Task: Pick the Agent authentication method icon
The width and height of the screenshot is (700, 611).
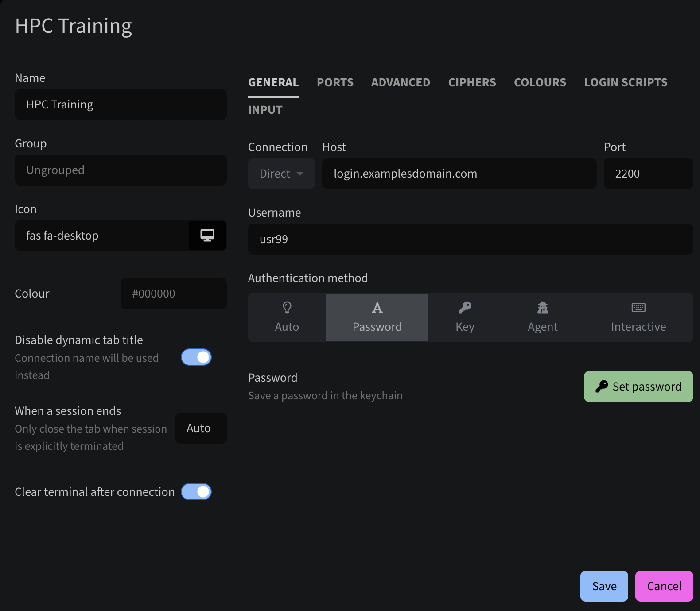Action: click(x=543, y=307)
